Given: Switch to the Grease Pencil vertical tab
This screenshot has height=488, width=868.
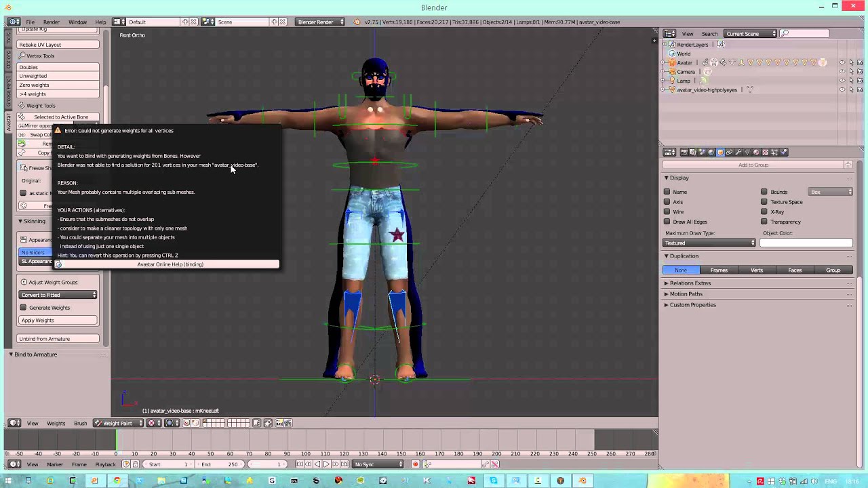Looking at the screenshot, I should 9,91.
